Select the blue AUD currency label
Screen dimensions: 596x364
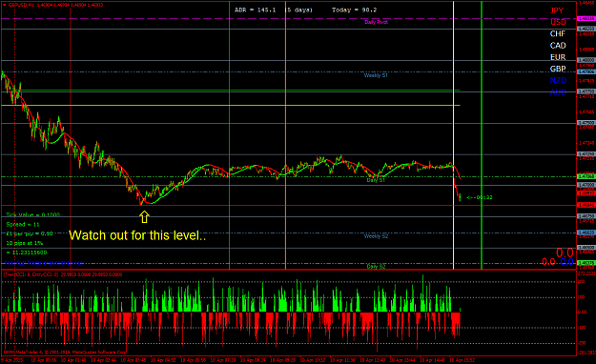(x=558, y=92)
